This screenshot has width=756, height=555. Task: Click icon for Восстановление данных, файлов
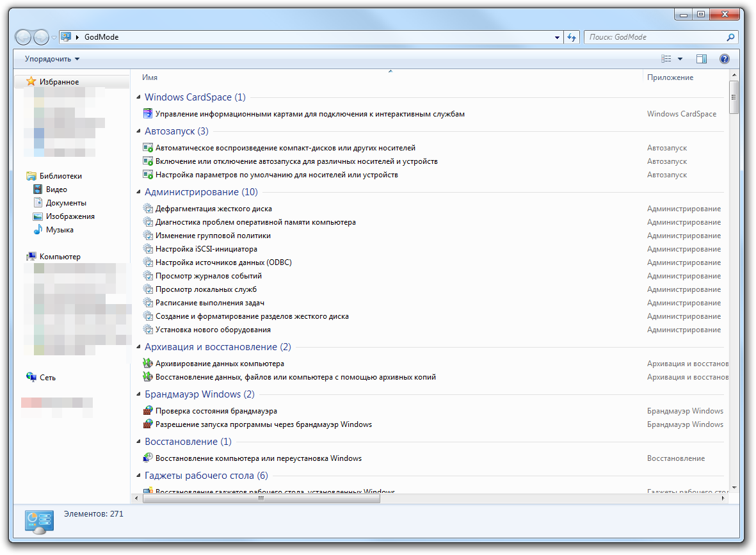tap(148, 376)
